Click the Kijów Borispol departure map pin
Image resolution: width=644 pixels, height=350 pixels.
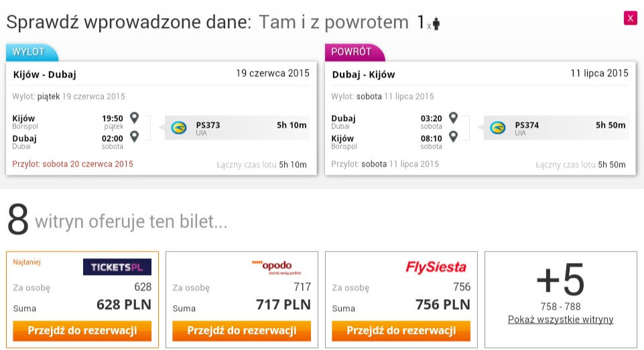click(x=134, y=118)
